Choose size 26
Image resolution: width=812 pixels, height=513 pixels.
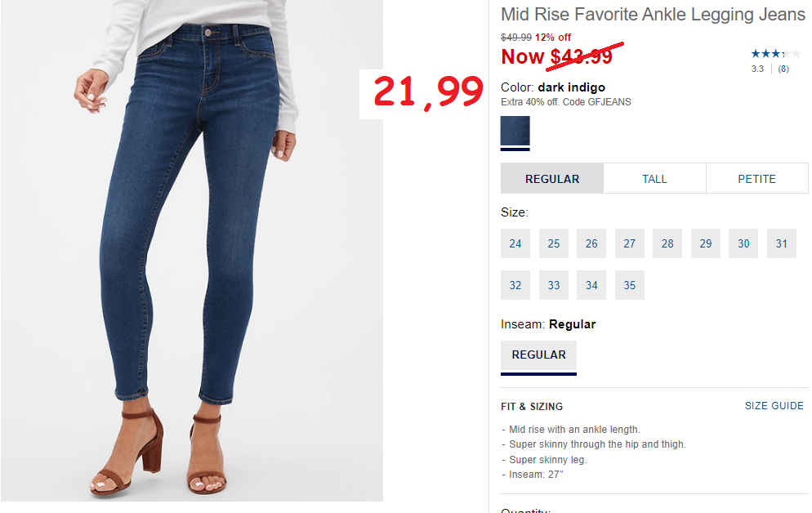point(591,243)
